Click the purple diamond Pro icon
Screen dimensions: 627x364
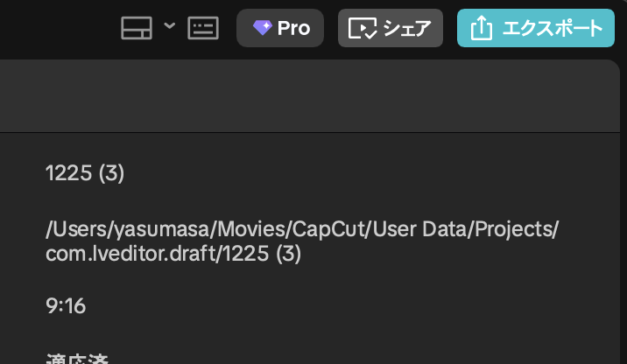262,28
